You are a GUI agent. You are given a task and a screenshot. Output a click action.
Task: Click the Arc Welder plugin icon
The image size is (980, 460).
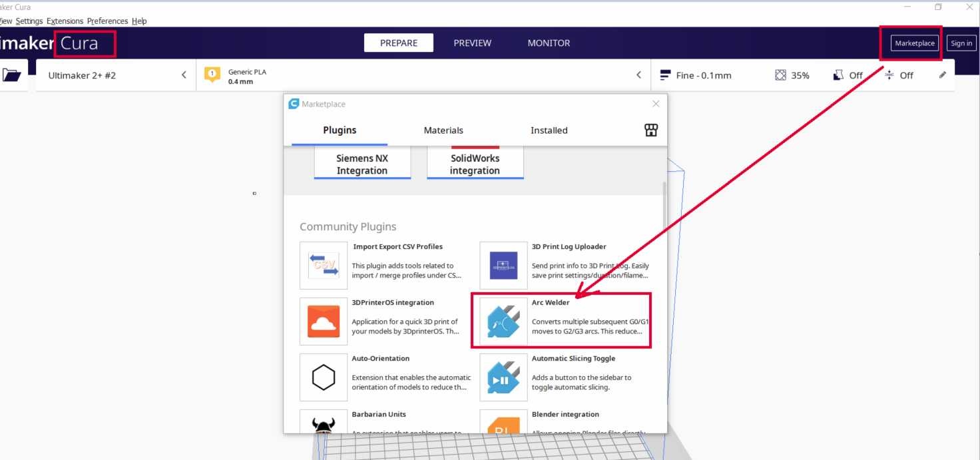504,321
